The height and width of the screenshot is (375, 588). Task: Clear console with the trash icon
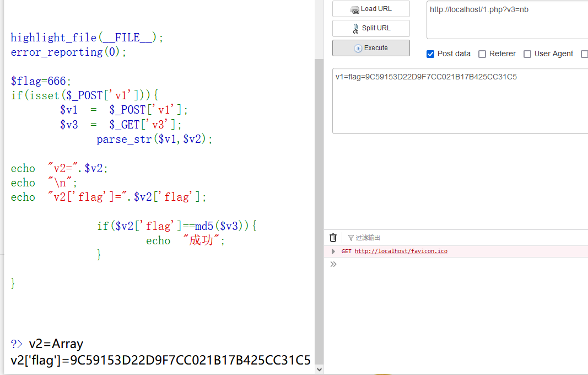click(x=333, y=238)
